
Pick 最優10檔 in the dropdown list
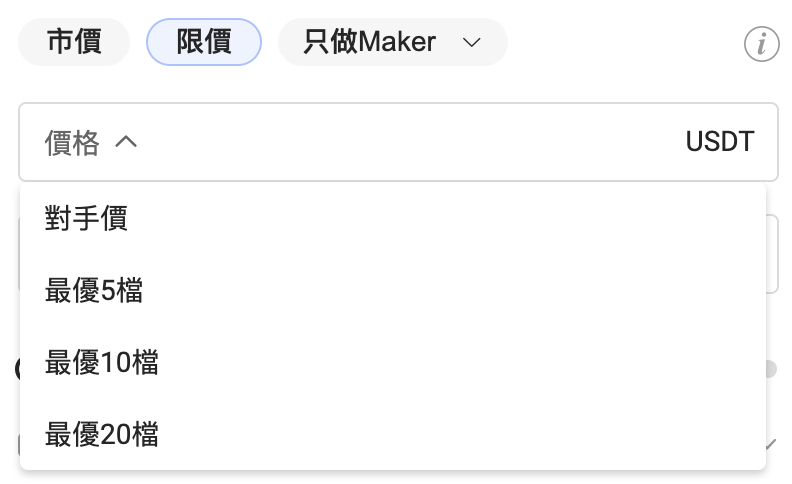101,363
